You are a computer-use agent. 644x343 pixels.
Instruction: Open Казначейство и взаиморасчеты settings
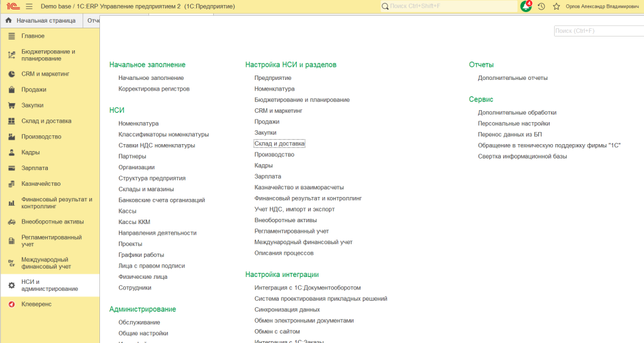pyautogui.click(x=299, y=188)
